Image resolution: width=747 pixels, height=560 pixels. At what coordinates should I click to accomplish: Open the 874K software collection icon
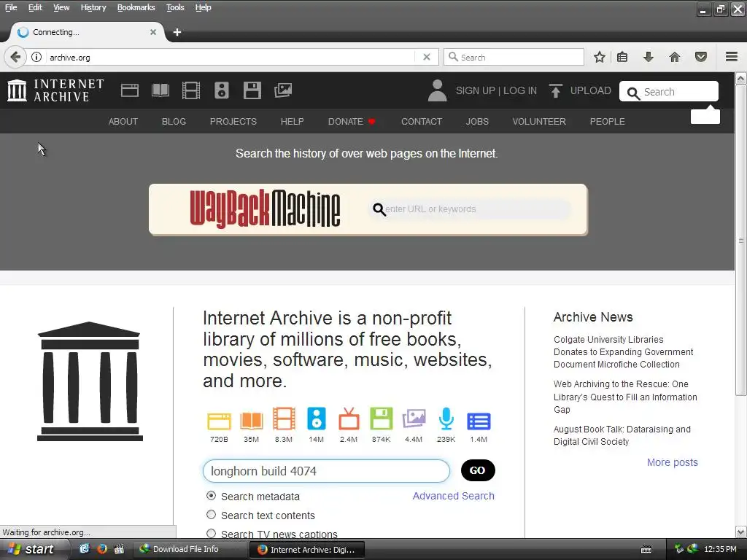381,419
